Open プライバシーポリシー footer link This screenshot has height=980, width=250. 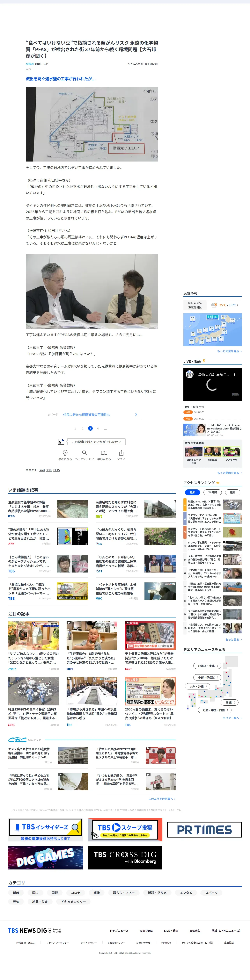[x=58, y=943]
